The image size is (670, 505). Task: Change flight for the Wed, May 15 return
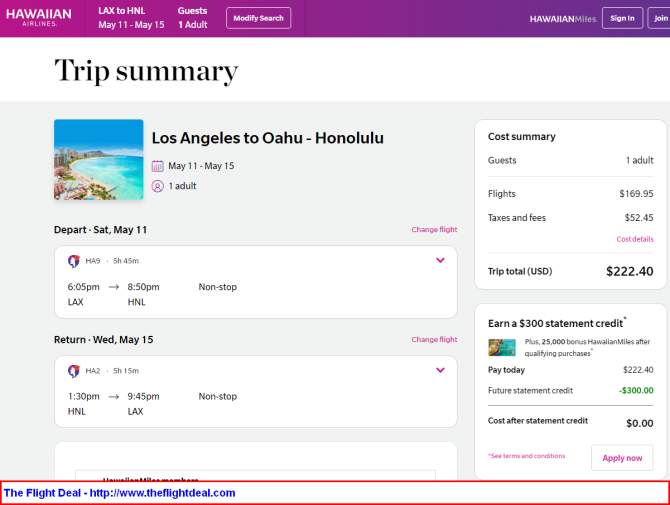[434, 339]
